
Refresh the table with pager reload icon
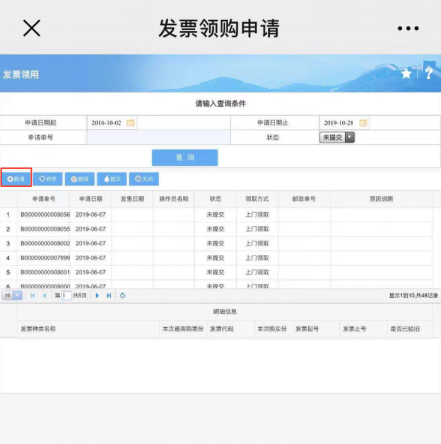point(123,295)
